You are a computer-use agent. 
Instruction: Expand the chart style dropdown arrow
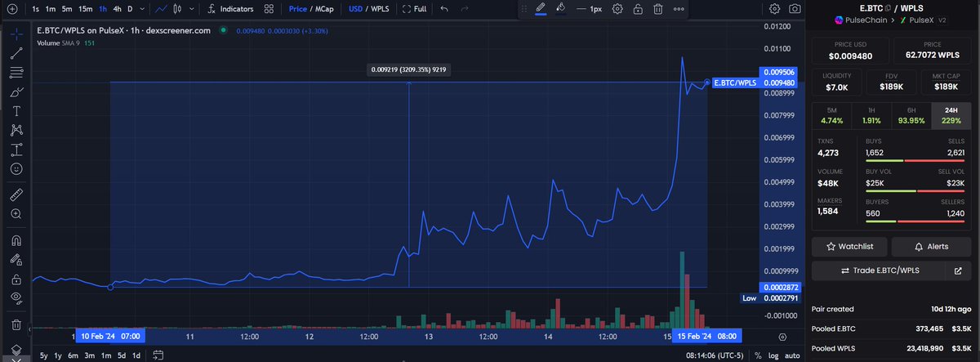[x=191, y=9]
